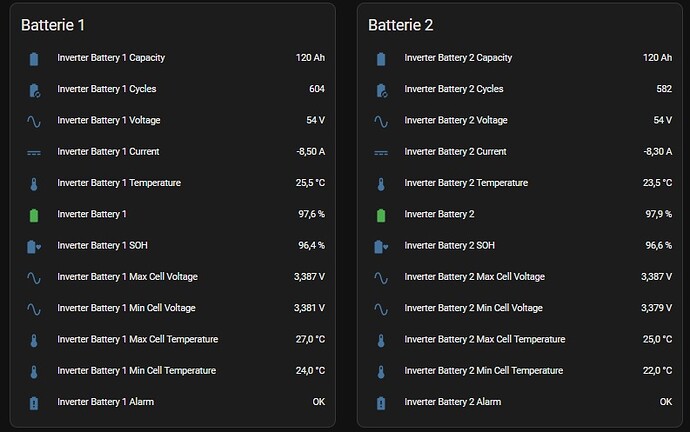The image size is (690, 432).
Task: Click the -8,50 A current value
Action: [x=311, y=151]
